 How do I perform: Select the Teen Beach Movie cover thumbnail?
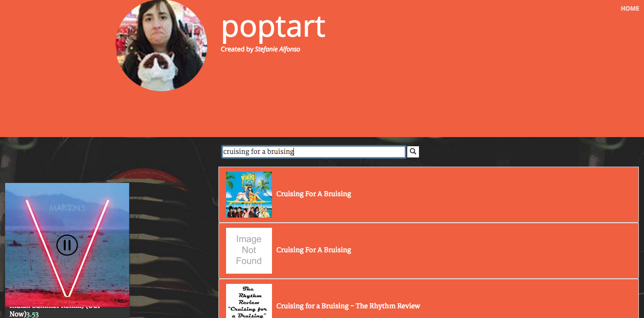click(x=249, y=195)
